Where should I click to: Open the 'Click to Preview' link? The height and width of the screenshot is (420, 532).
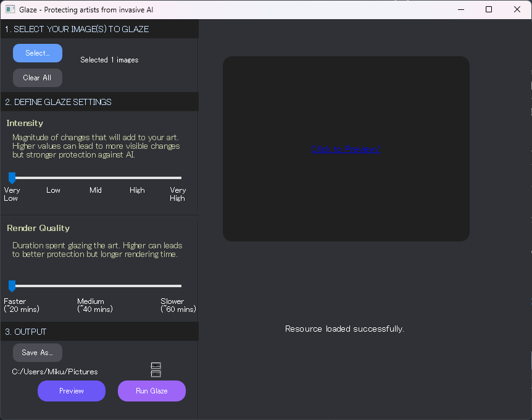[346, 149]
